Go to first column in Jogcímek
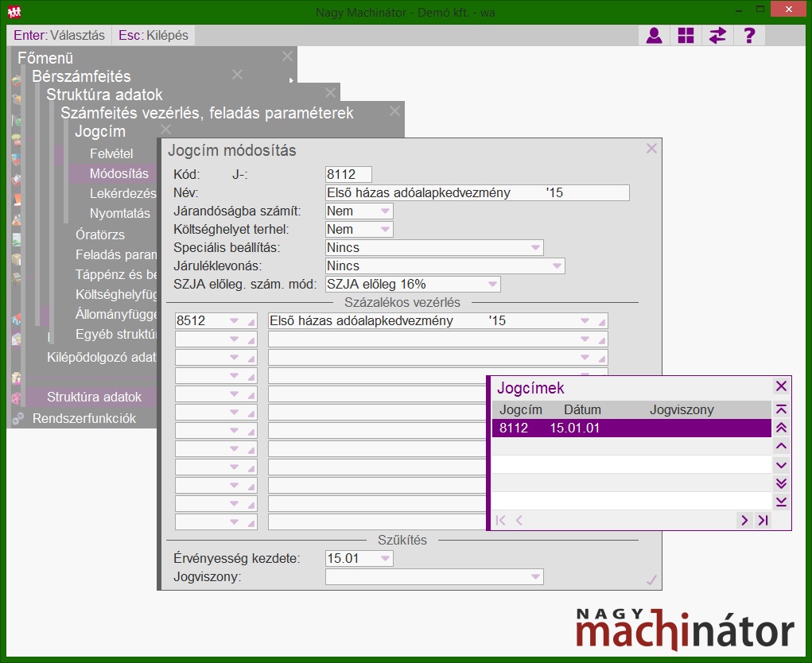The width and height of the screenshot is (812, 663). [500, 520]
